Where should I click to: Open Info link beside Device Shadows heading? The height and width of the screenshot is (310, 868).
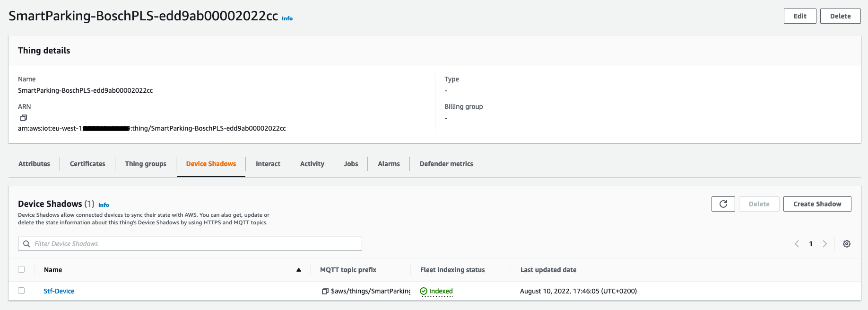(x=104, y=205)
